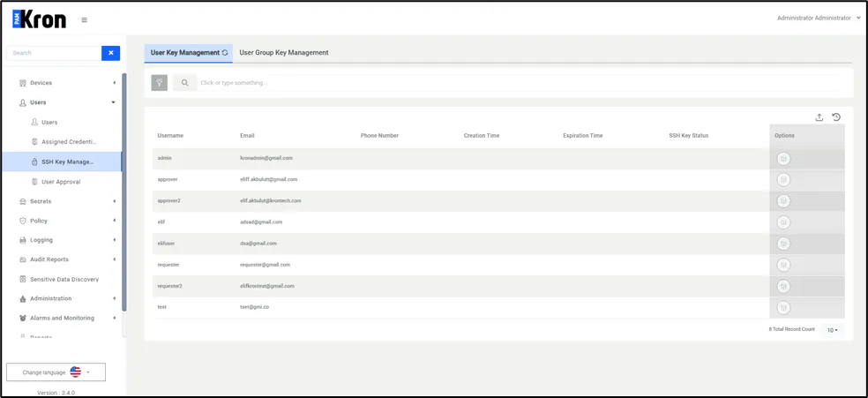868x398 pixels.
Task: Click the Audit Reports icon
Action: 23,259
